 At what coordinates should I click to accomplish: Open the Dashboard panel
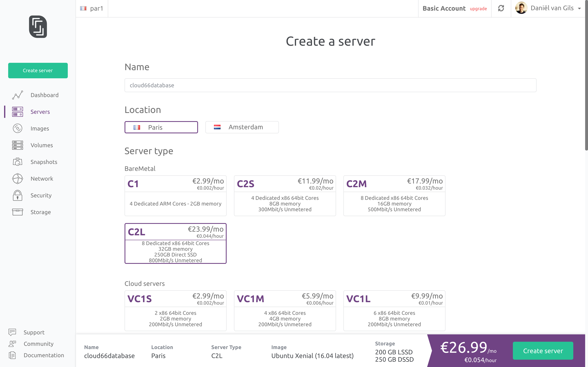pos(45,95)
